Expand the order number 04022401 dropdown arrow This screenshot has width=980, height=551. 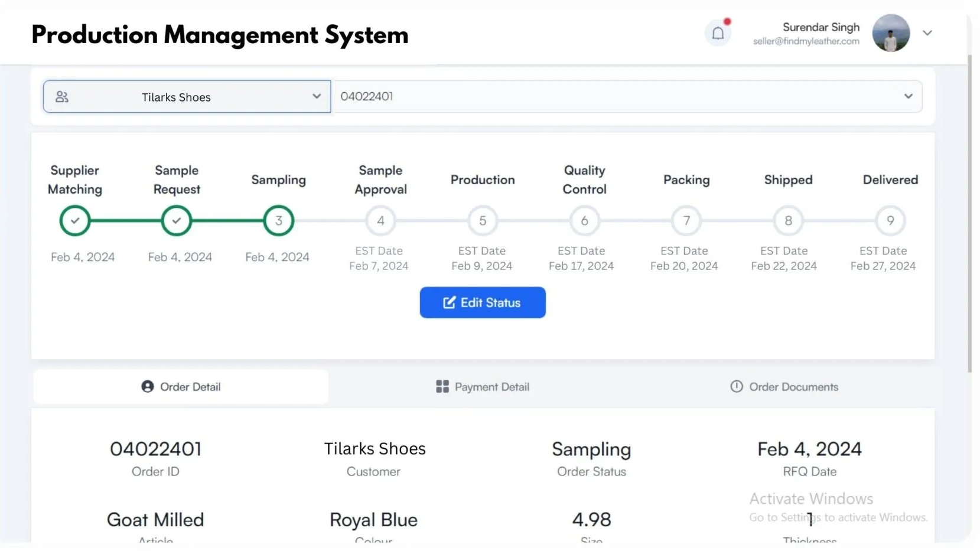click(909, 96)
